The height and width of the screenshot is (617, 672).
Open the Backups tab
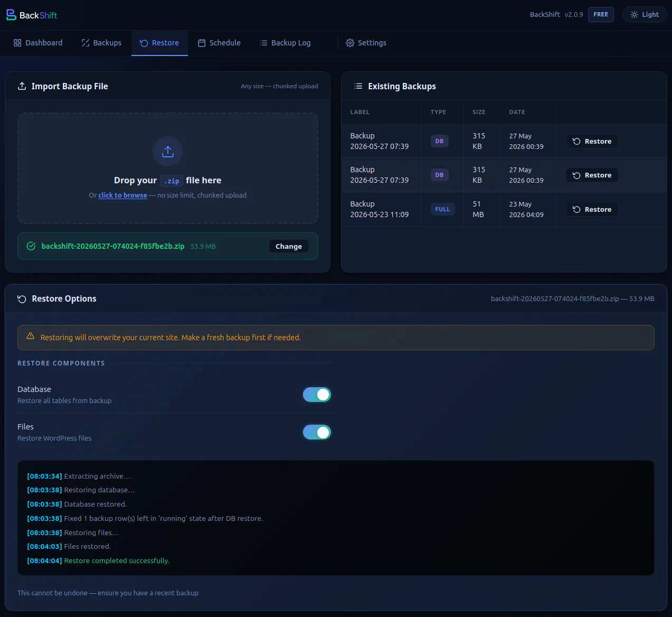(101, 43)
